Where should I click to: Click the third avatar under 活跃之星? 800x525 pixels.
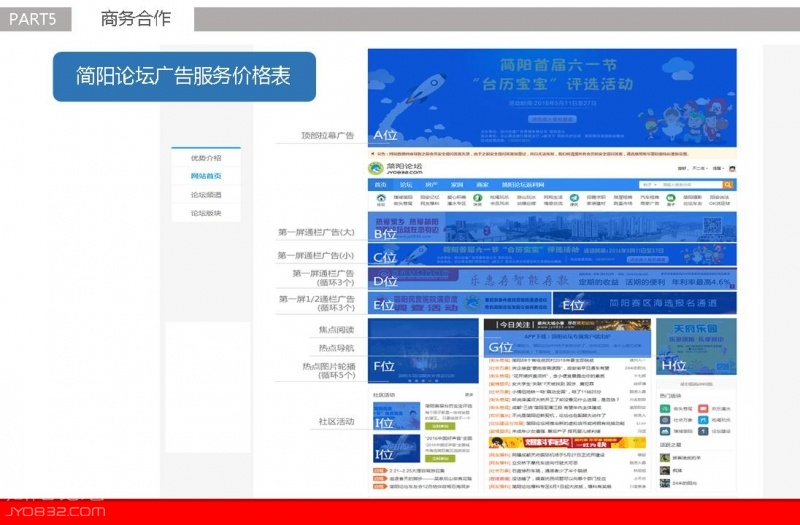[x=664, y=483]
